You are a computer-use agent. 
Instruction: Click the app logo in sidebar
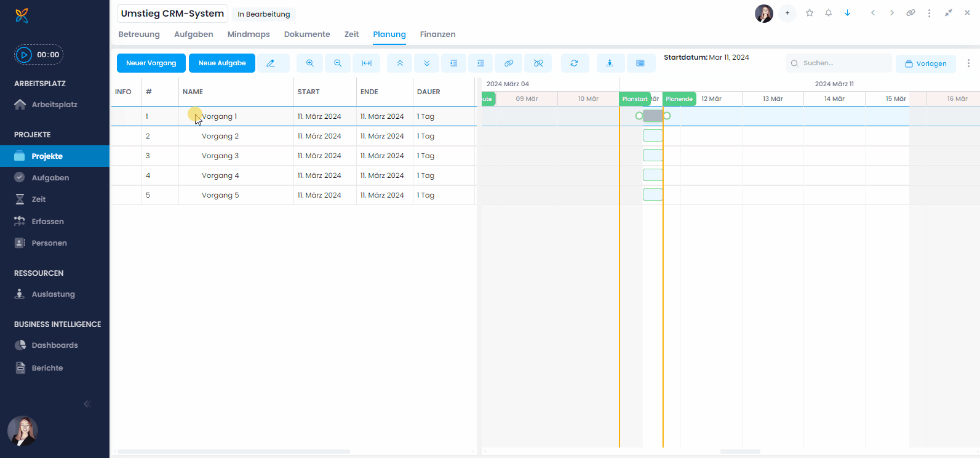point(22,15)
